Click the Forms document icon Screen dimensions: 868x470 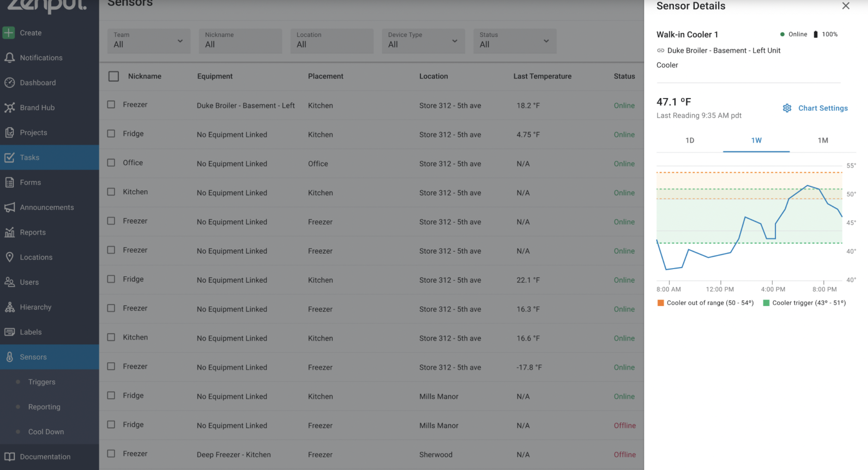tap(9, 182)
